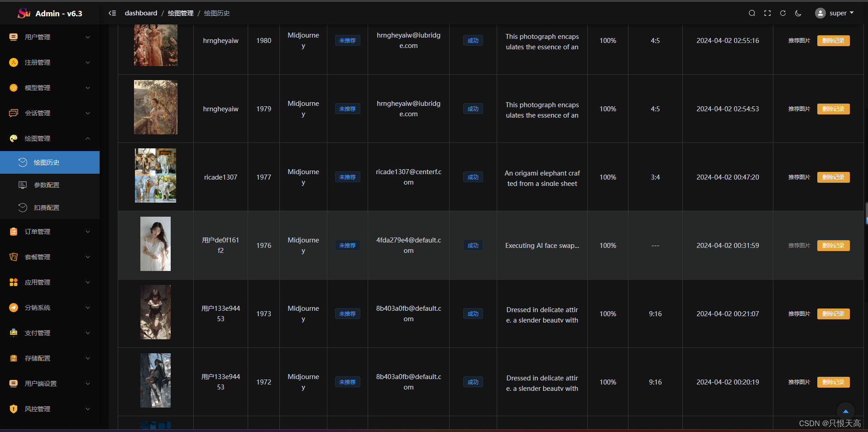Open the 支付管理 menu
This screenshot has height=432, width=868.
[50, 333]
